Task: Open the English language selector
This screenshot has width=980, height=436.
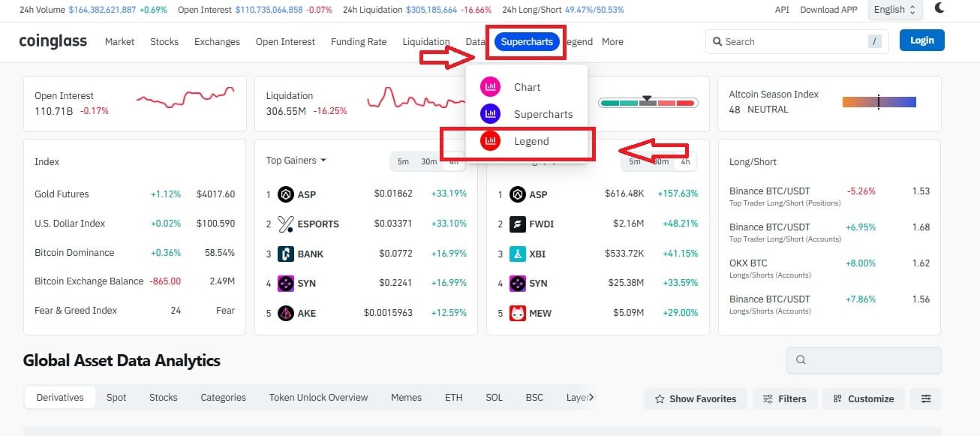Action: pos(894,10)
